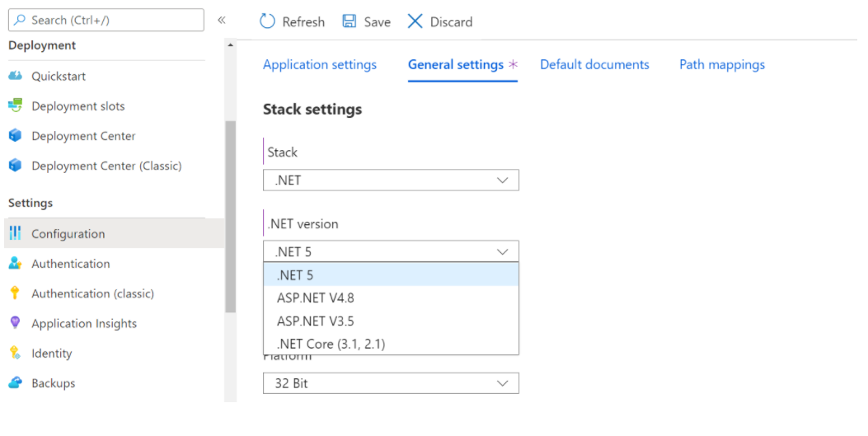Click the Configuration sliders icon
This screenshot has width=868, height=436.
point(15,234)
